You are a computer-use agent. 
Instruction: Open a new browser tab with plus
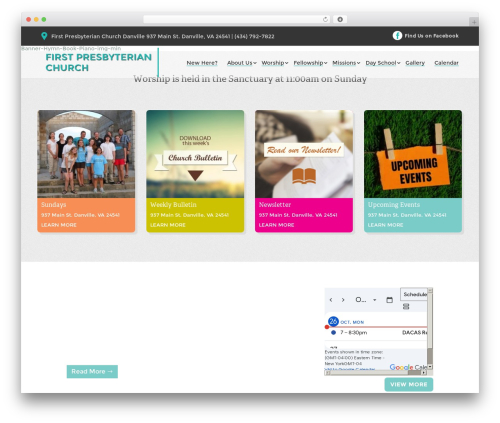pos(474,22)
